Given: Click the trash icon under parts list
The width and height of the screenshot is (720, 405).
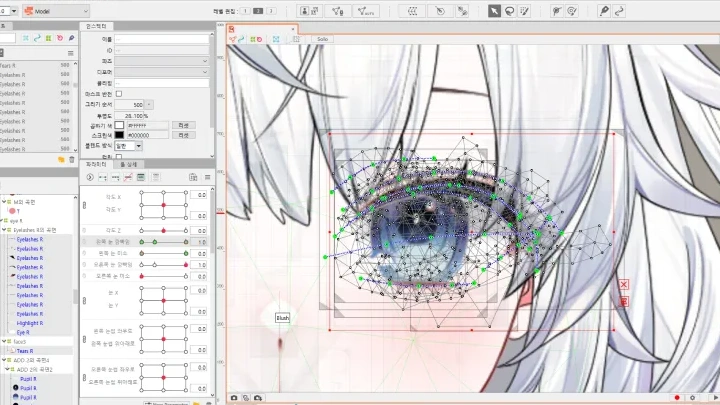Looking at the screenshot, I should 72,160.
